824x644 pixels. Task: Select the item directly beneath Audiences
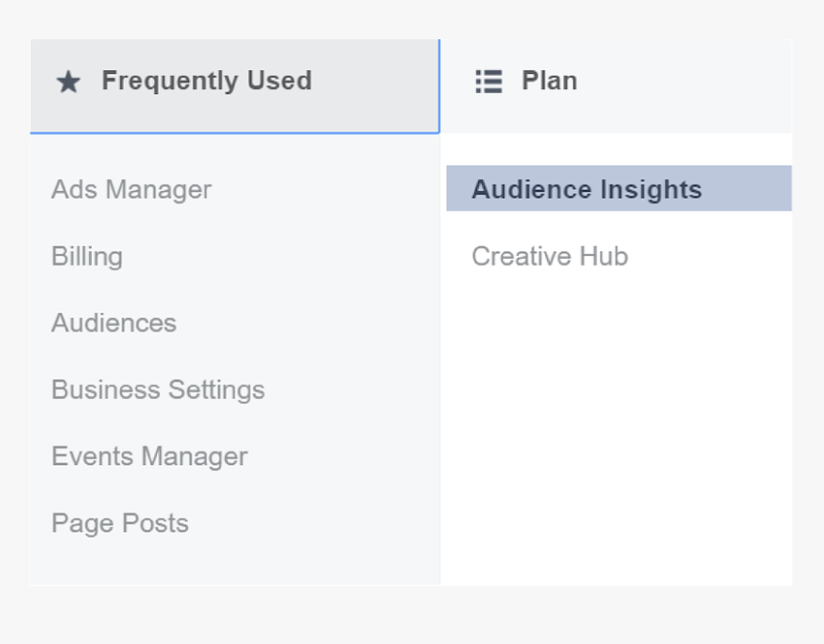[158, 390]
